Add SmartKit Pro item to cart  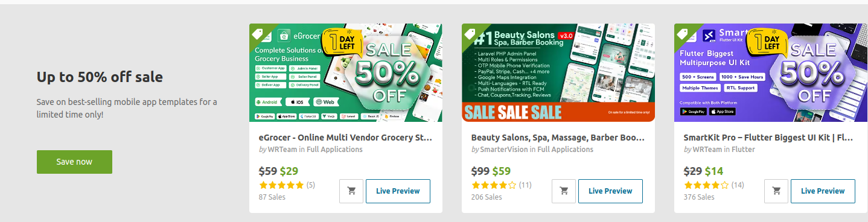point(776,191)
